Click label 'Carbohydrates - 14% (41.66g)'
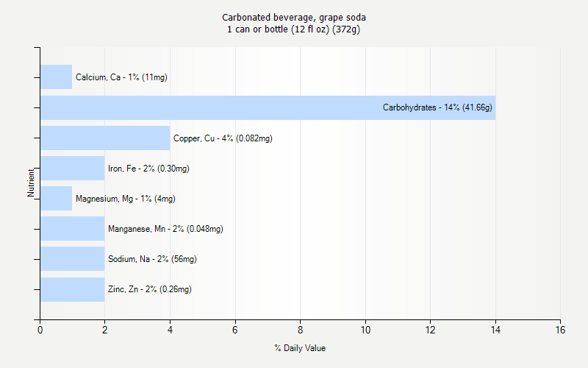 437,107
